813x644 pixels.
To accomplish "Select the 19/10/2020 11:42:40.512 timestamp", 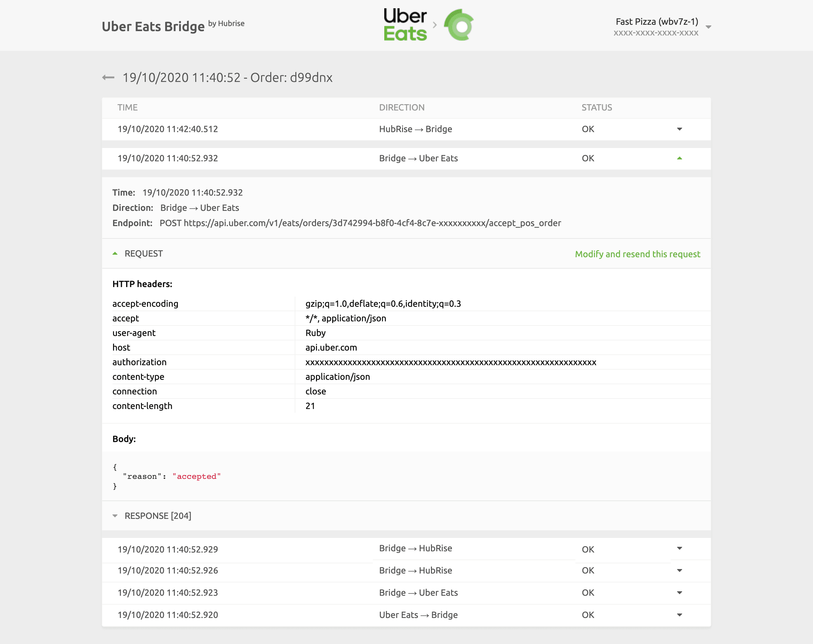I will pos(168,129).
